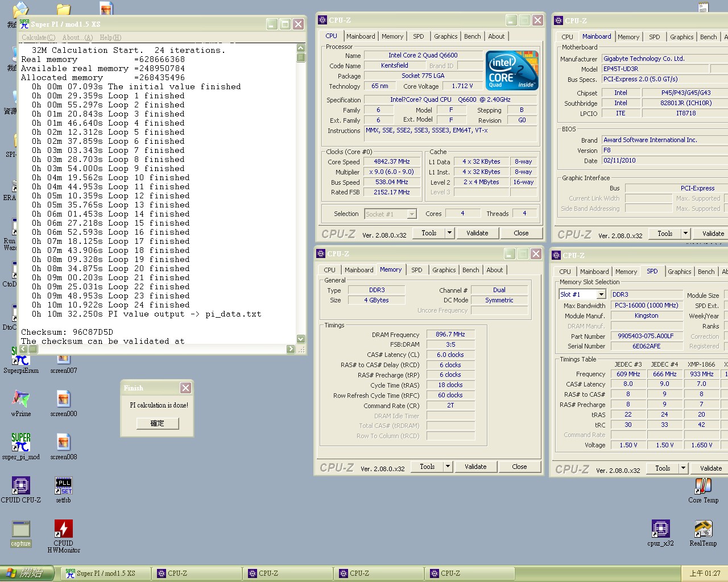The height and width of the screenshot is (582, 728).
Task: Click CPU-Z Mainboard window title icon
Action: (559, 20)
